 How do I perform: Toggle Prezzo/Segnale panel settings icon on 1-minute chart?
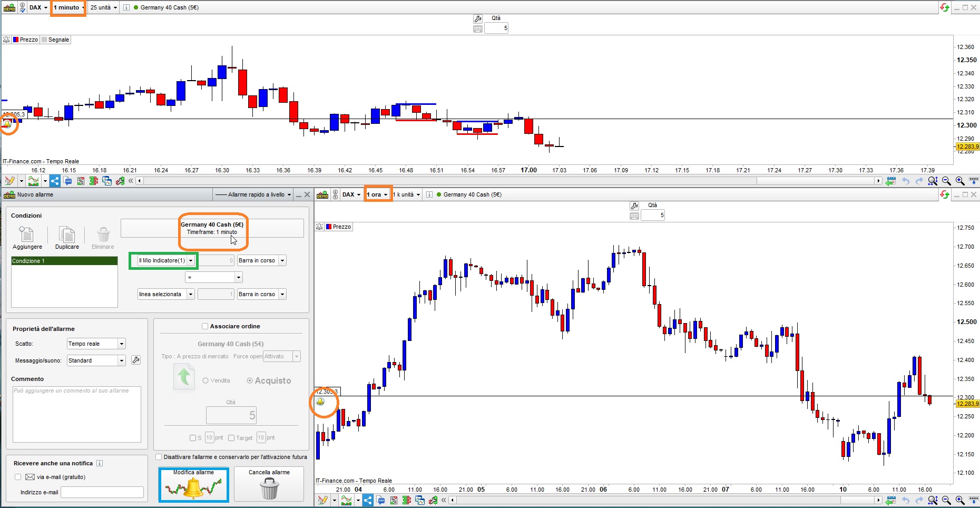[6, 40]
